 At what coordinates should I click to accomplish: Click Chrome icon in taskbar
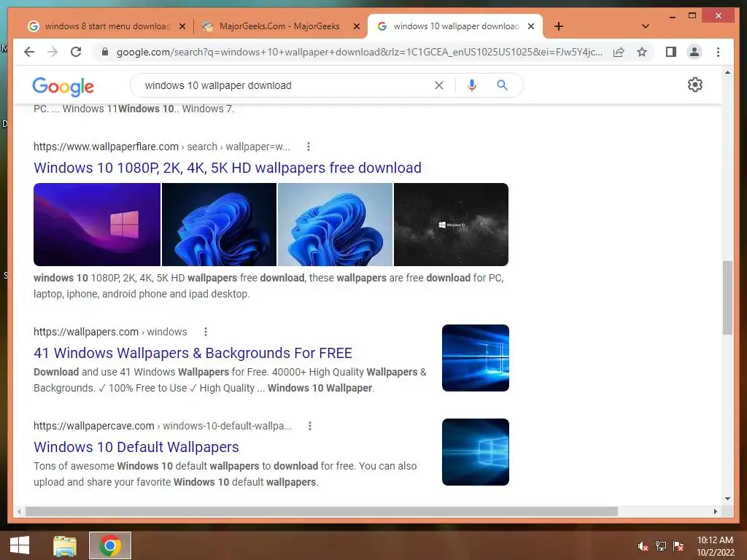tap(110, 545)
